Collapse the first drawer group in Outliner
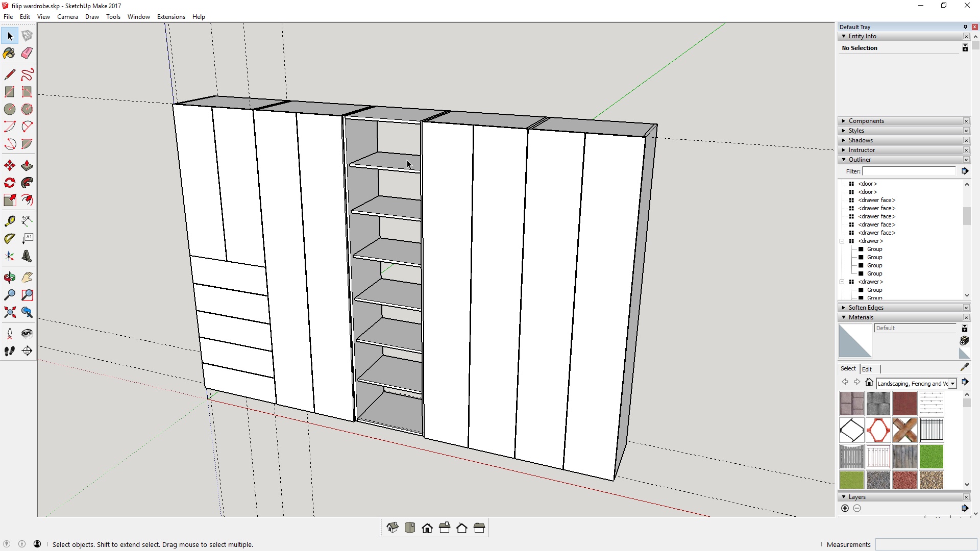This screenshot has width=980, height=551. coord(842,241)
